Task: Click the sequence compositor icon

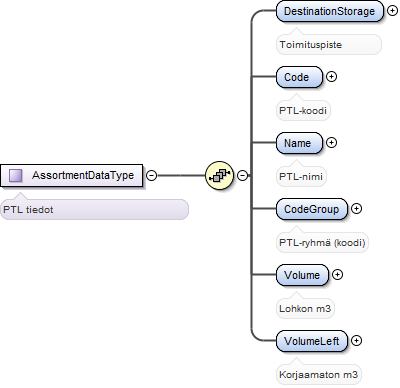Action: tap(219, 175)
